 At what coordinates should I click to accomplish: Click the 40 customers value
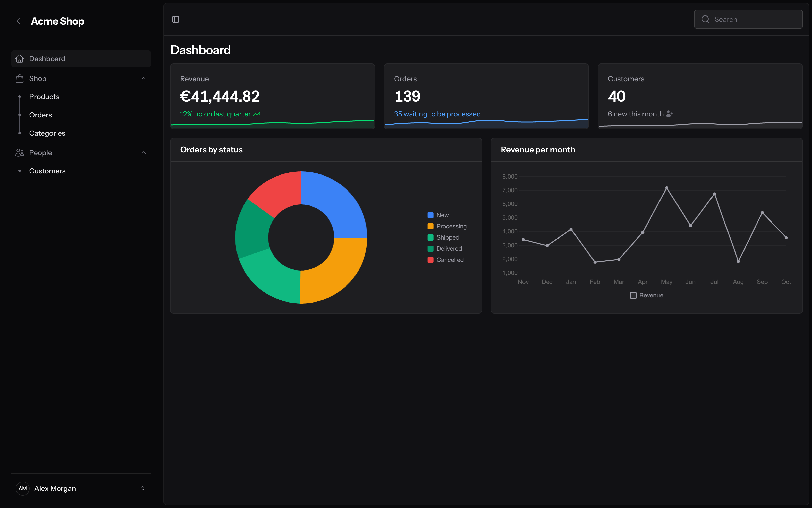click(x=617, y=97)
